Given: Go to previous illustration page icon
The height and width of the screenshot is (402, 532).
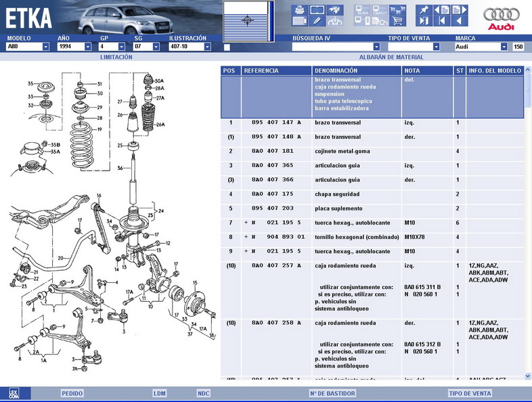Looking at the screenshot, I should (x=442, y=10).
